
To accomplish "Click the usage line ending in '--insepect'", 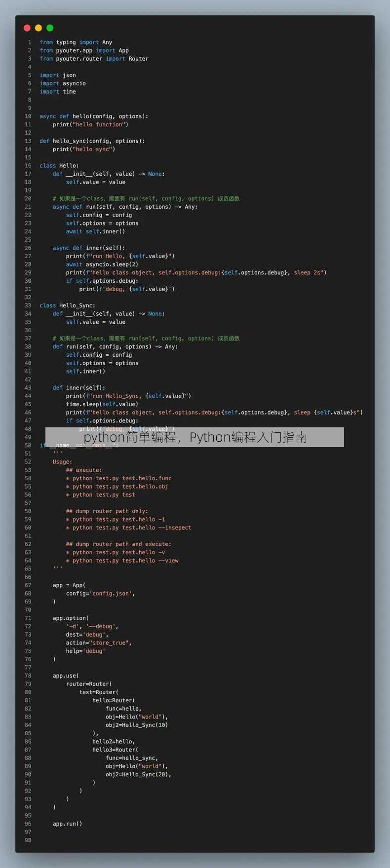I will pos(129,528).
